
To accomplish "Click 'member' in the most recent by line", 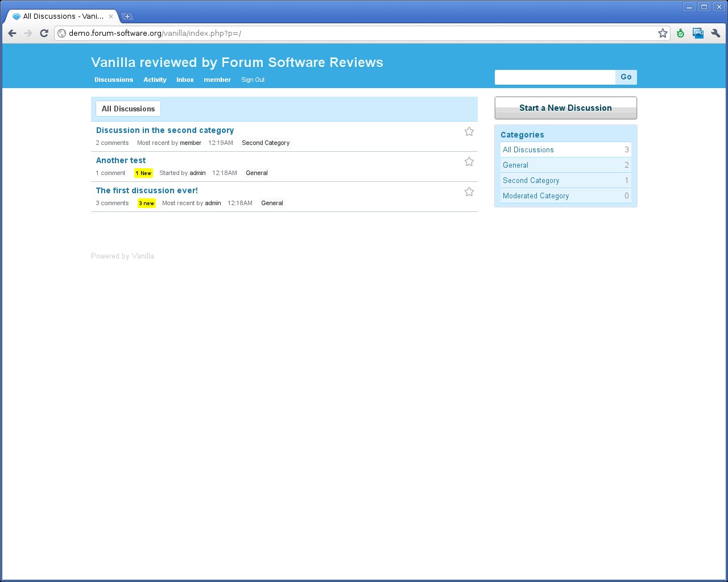I will coord(191,143).
